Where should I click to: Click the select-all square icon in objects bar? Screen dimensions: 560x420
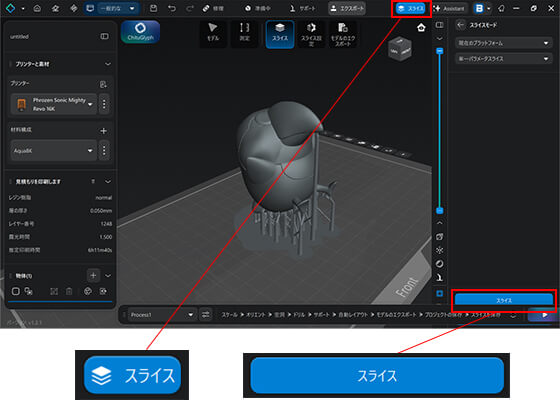click(15, 291)
